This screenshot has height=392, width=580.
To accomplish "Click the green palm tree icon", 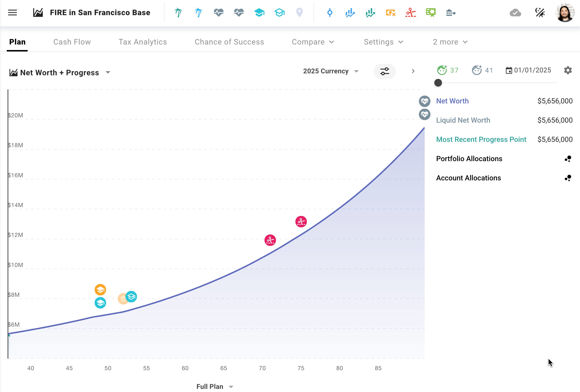I will pos(178,13).
